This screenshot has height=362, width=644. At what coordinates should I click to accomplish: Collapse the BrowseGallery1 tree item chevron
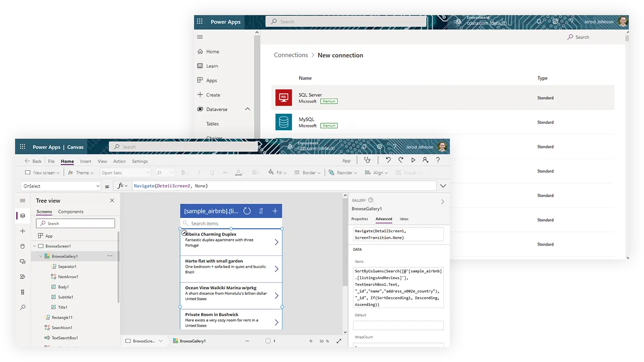(40, 256)
